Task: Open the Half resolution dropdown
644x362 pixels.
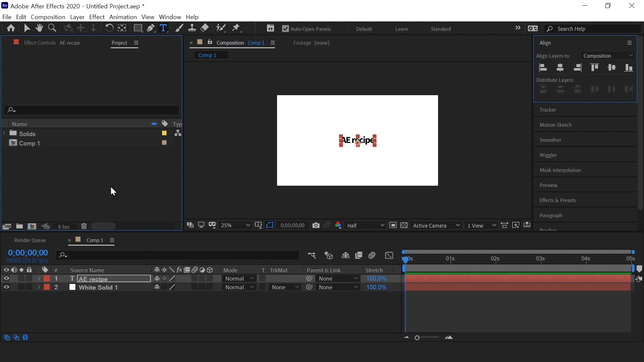Action: (365, 226)
